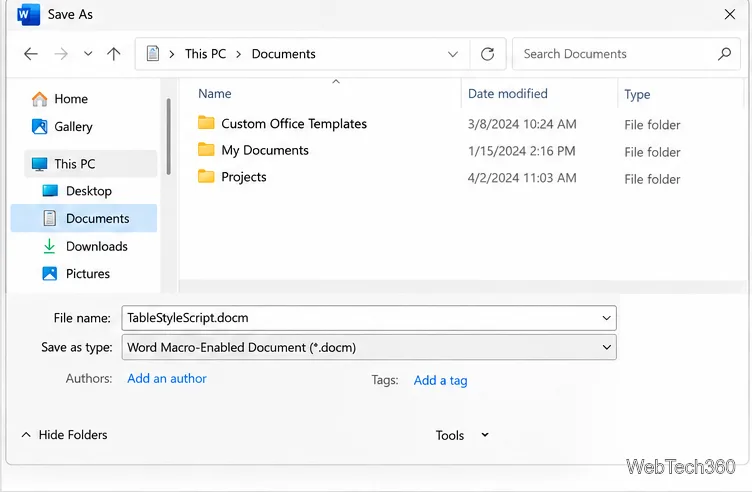This screenshot has height=492, width=752.
Task: Click the Home house icon
Action: 39,99
